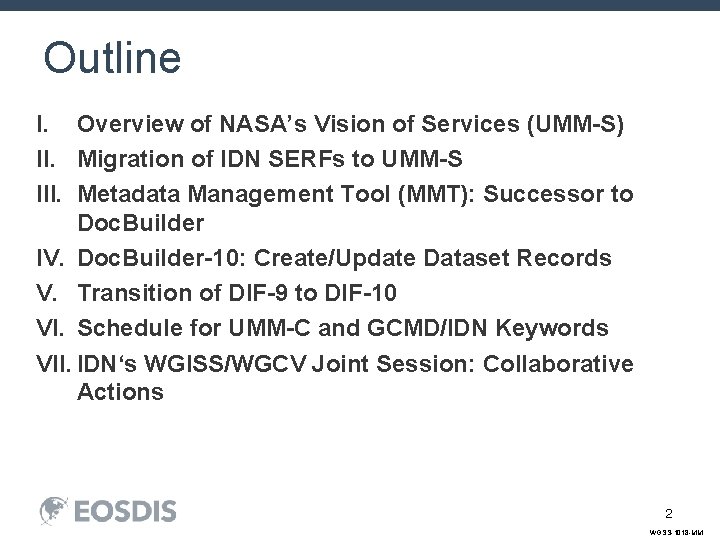Click the EOSDIS logo text
720x540 pixels.
tap(125, 512)
